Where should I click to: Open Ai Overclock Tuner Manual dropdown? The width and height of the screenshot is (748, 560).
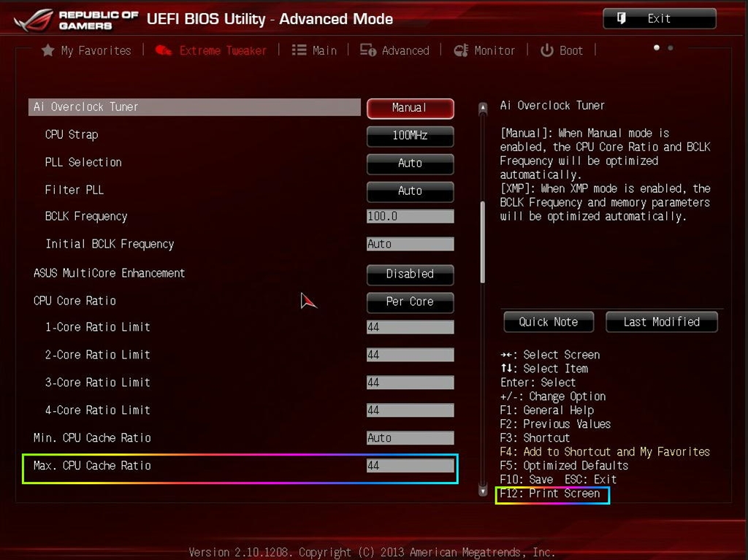[x=411, y=108]
